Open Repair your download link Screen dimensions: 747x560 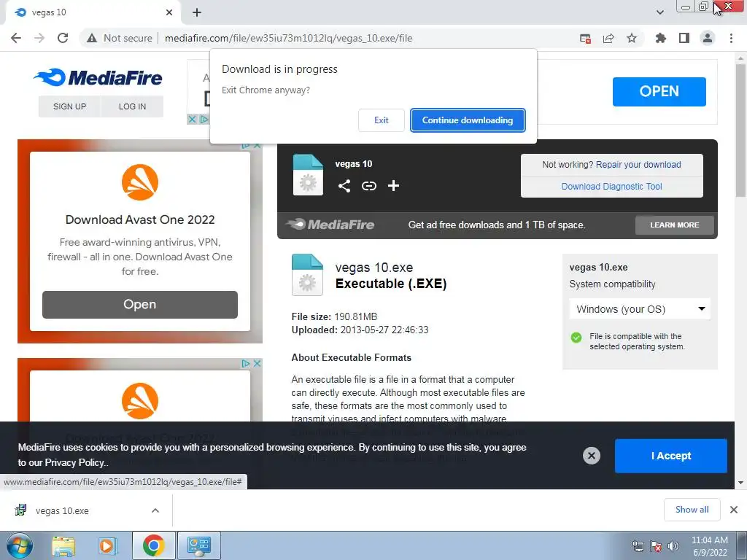click(638, 164)
